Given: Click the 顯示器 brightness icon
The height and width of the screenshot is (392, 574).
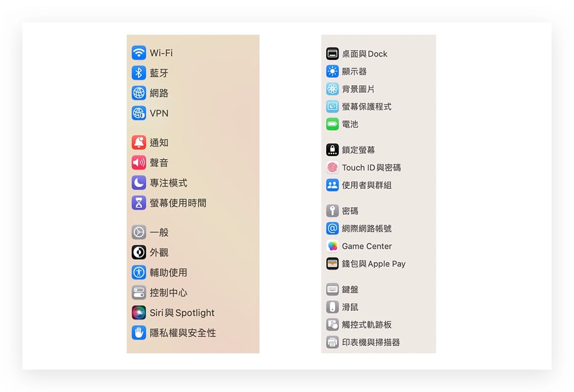Looking at the screenshot, I should [x=332, y=71].
